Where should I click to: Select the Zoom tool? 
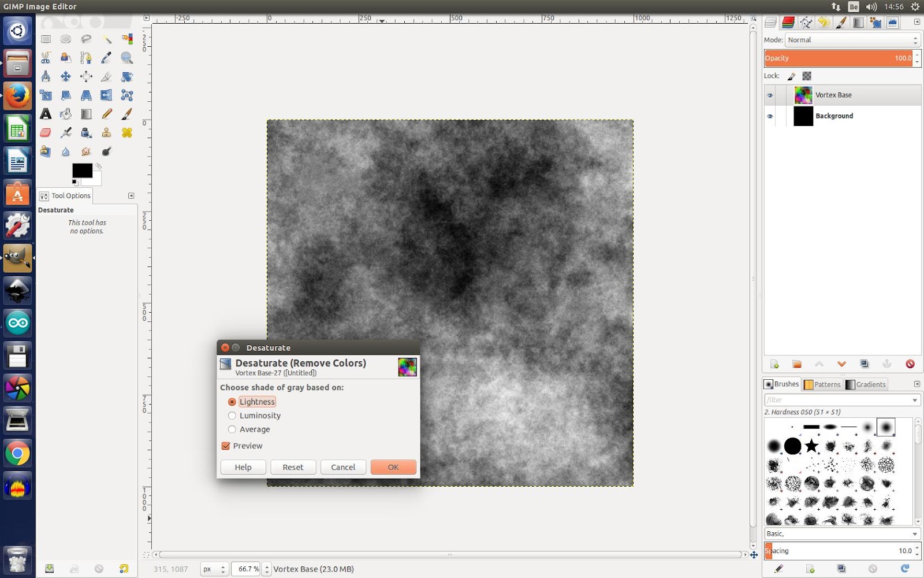pos(126,57)
